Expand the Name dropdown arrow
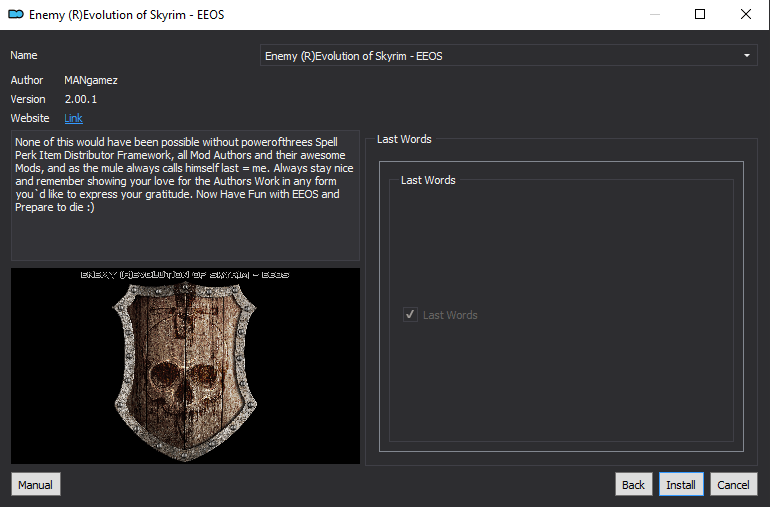Viewport: 770px width, 507px height. tap(746, 56)
